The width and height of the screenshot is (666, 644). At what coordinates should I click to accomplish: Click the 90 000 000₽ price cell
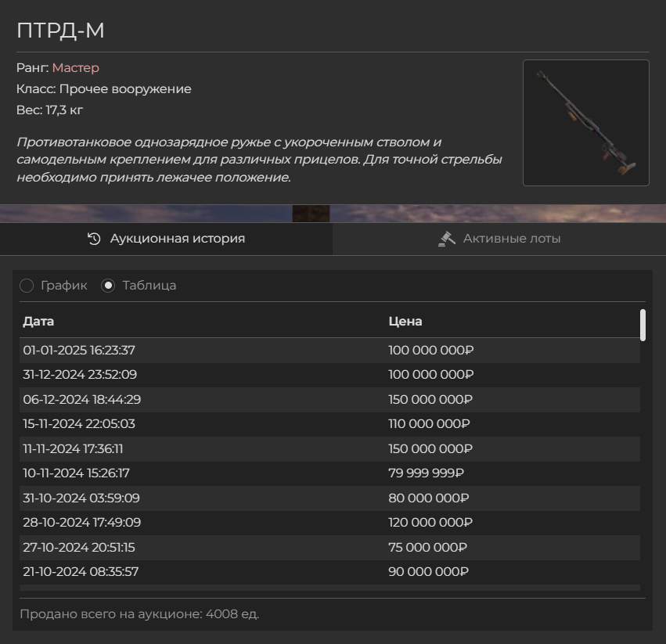click(x=429, y=572)
